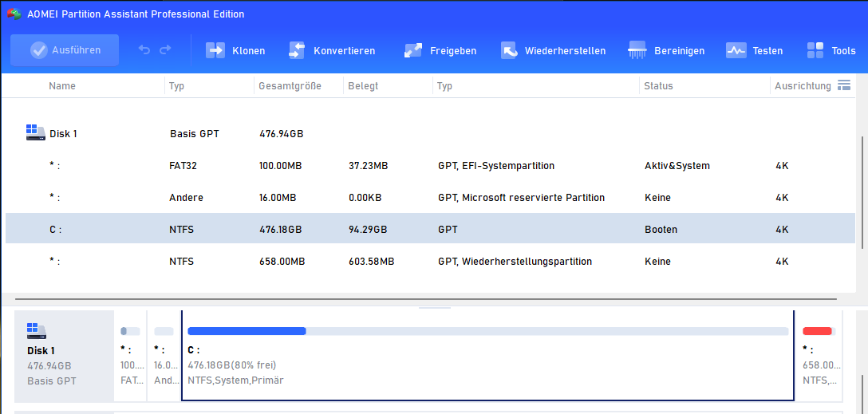The image size is (868, 414).
Task: Sort by the Gesamtgröße column header
Action: tap(290, 86)
